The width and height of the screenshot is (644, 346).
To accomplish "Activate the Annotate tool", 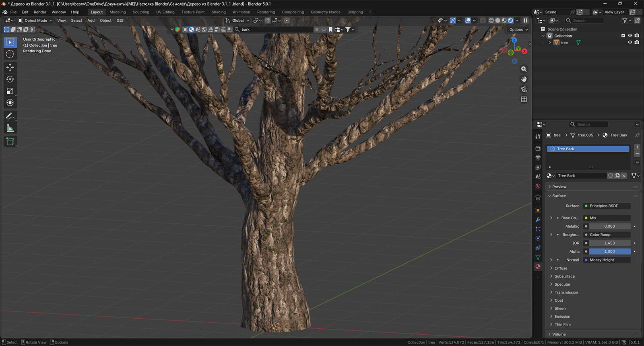I will point(10,116).
